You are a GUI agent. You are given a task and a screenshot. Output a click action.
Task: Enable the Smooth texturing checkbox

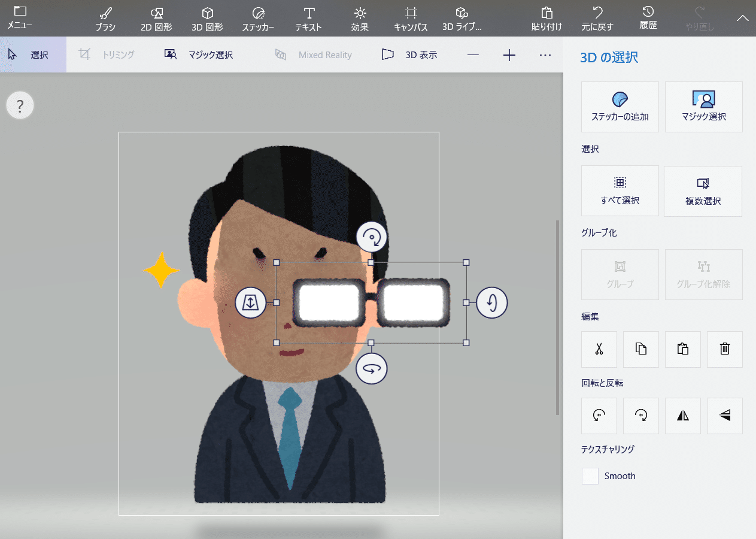[x=590, y=476]
